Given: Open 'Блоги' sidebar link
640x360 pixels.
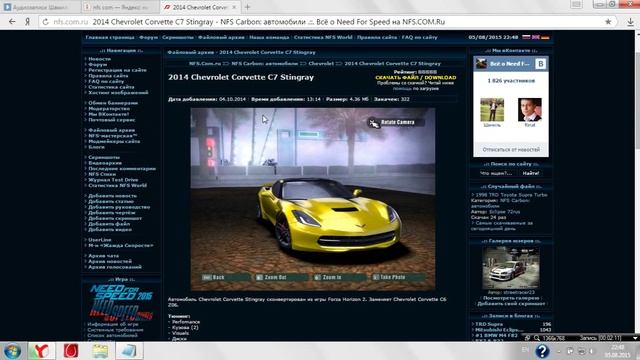Looking at the screenshot, I should [x=96, y=147].
